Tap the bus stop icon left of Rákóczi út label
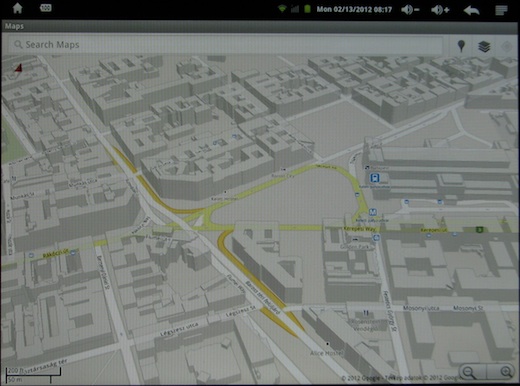Image resolution: width=520 pixels, height=386 pixels. click(31, 255)
